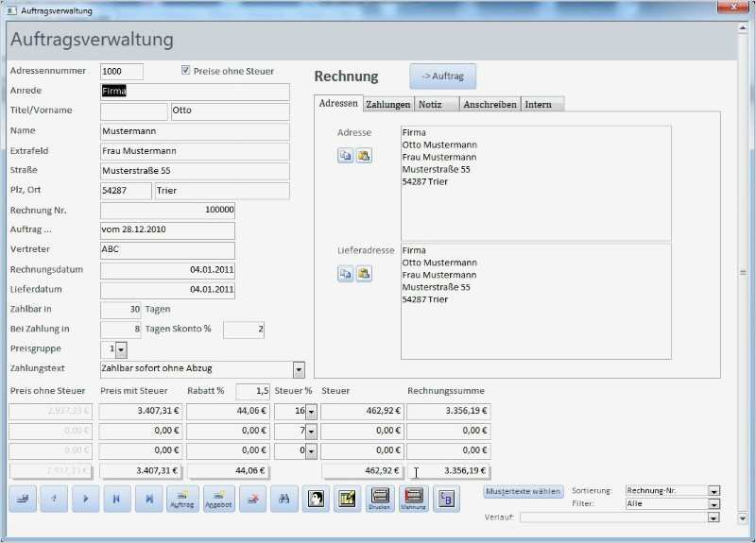Viewport: 756px width, 543px height.
Task: Open the binoculars search tool
Action: 284,499
